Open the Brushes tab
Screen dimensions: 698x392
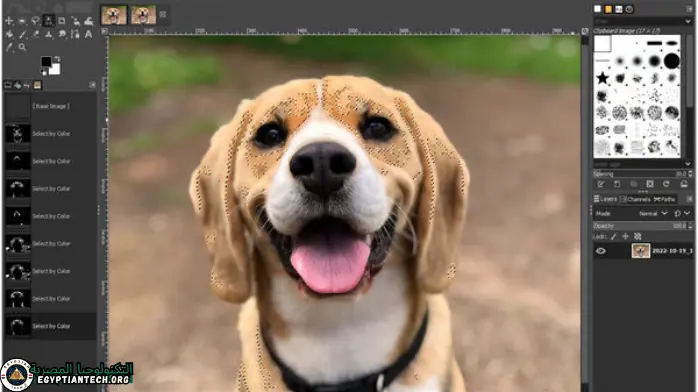pyautogui.click(x=597, y=9)
